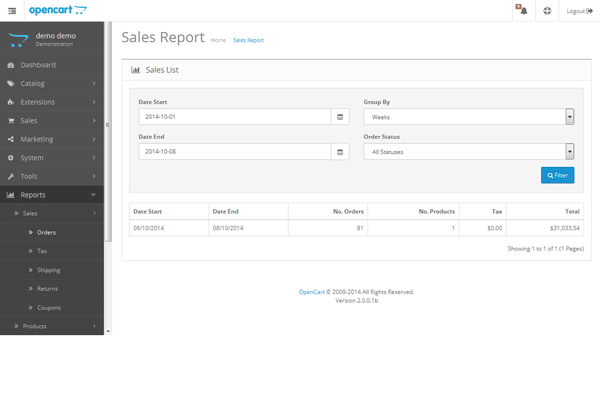The width and height of the screenshot is (600, 400).
Task: Log out using the Logout link
Action: 579,10
